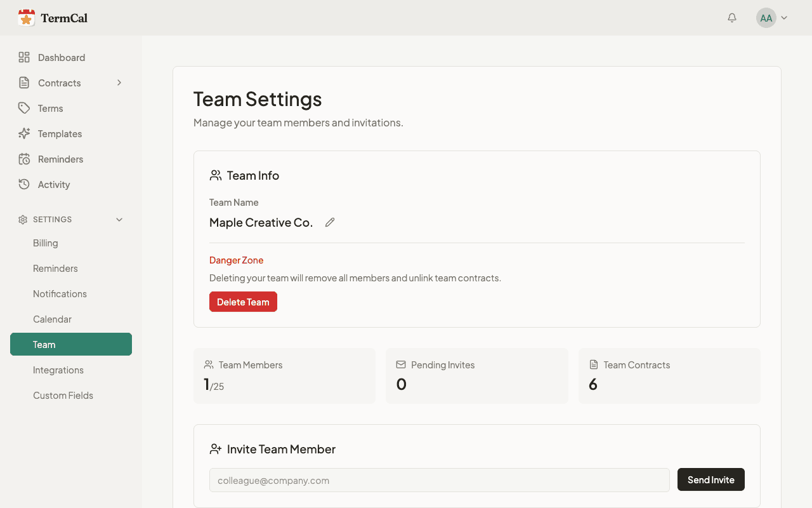This screenshot has width=812, height=508.
Task: Go to Custom Fields settings
Action: (x=63, y=396)
